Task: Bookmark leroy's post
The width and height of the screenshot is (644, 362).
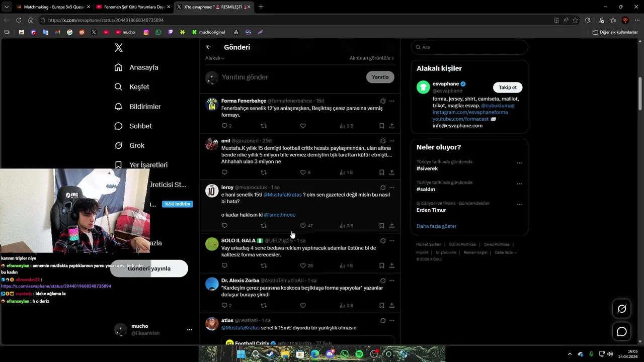Action: click(x=382, y=226)
